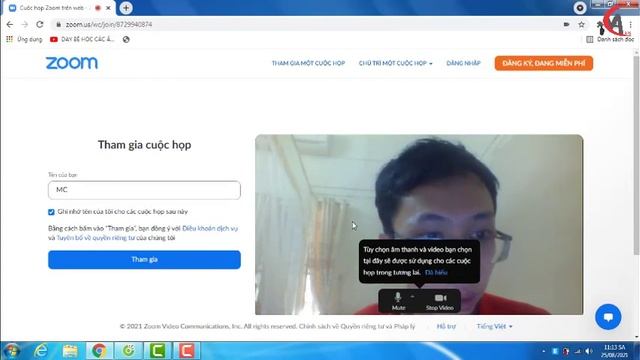Screen dimensions: 640x360
Task: Open a new browser tab
Action: pos(126,8)
